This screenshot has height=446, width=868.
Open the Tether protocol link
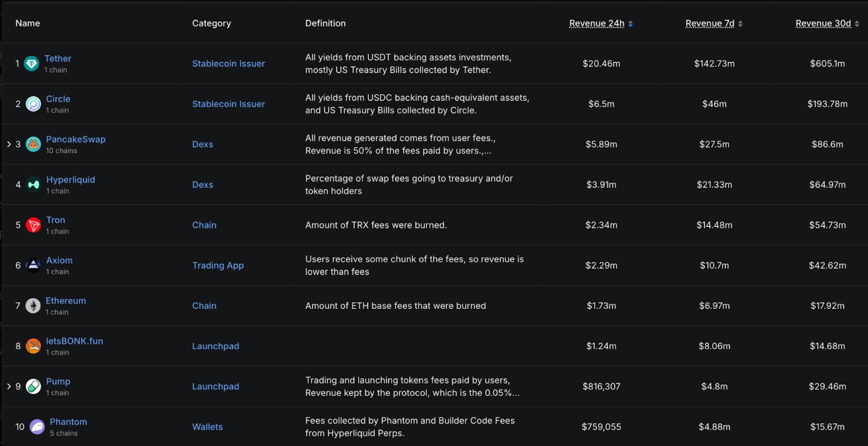click(58, 59)
